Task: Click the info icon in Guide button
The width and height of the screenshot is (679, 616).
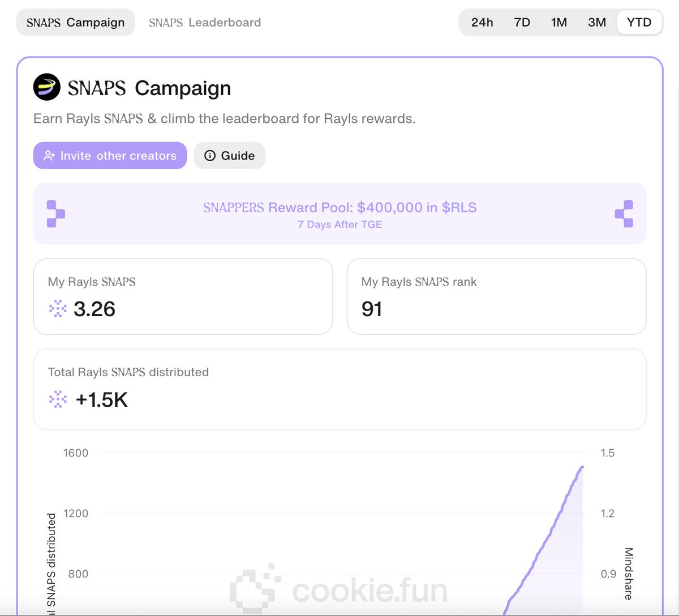Action: (210, 156)
